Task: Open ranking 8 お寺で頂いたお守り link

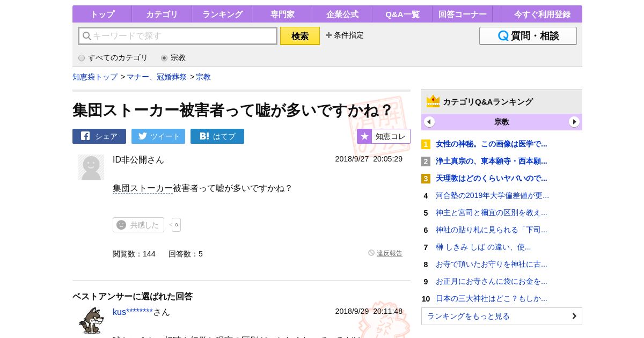Action: coord(492,264)
